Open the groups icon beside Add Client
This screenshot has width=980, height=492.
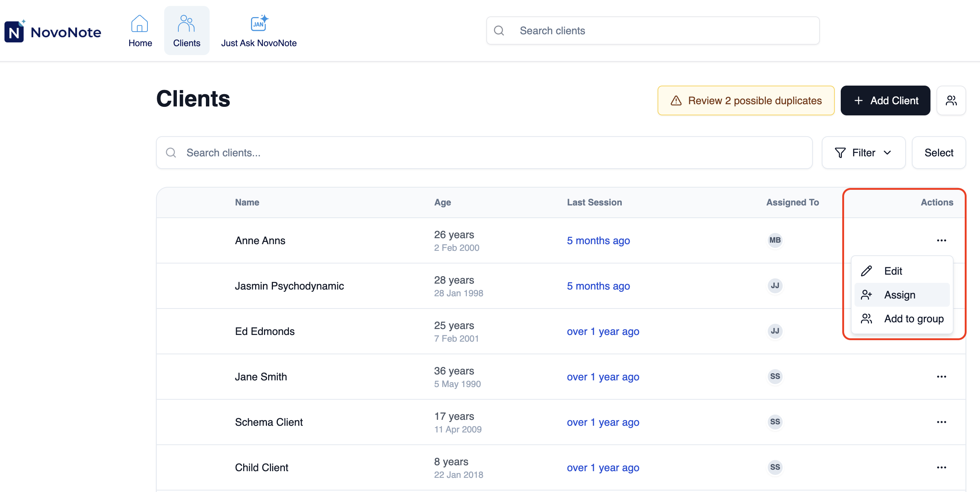(951, 100)
